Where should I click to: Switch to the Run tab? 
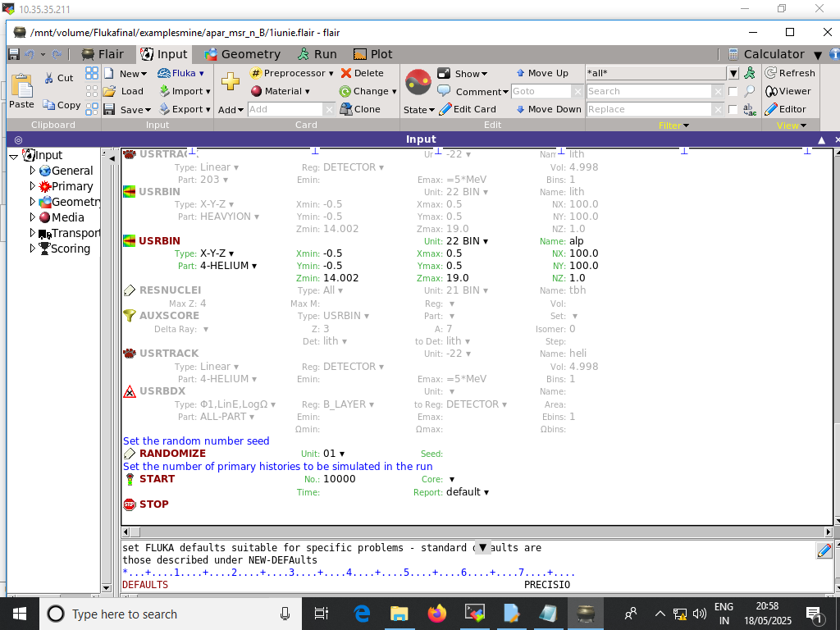[x=317, y=54]
